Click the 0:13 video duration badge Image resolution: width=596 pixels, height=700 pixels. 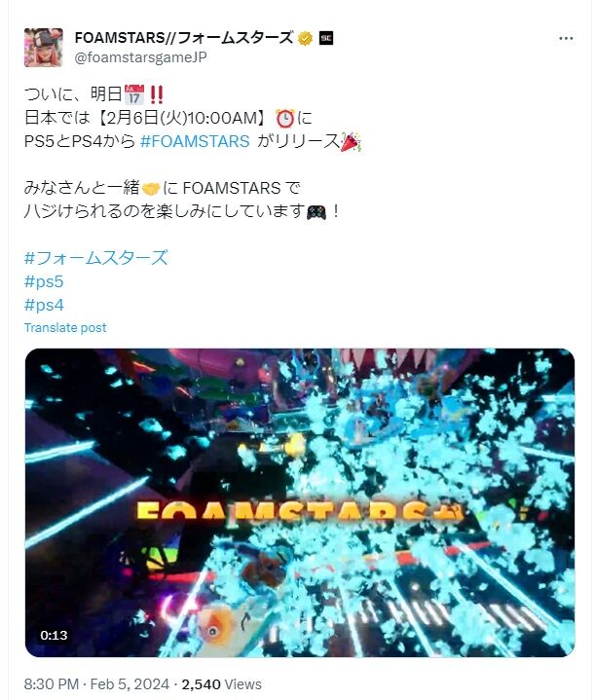point(54,636)
